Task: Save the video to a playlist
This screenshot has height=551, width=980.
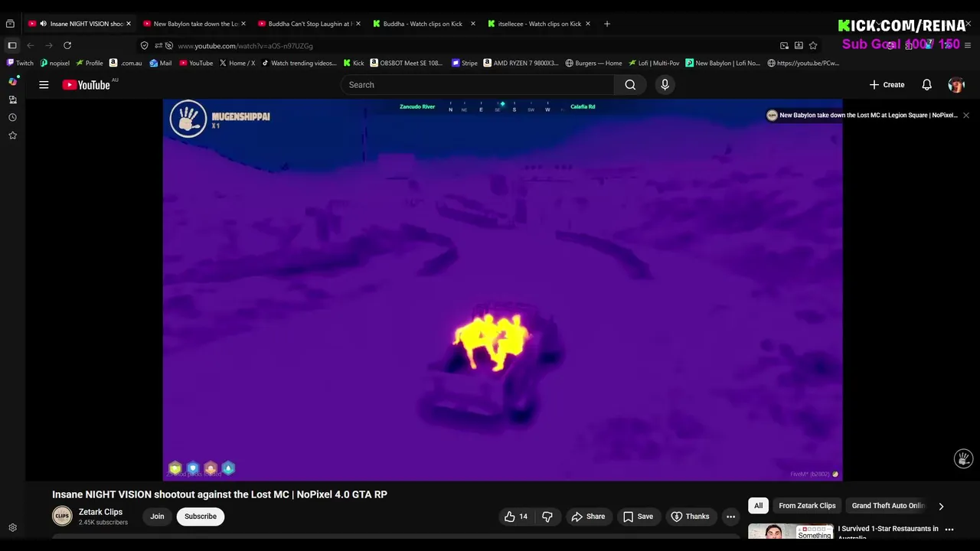Action: click(x=639, y=517)
